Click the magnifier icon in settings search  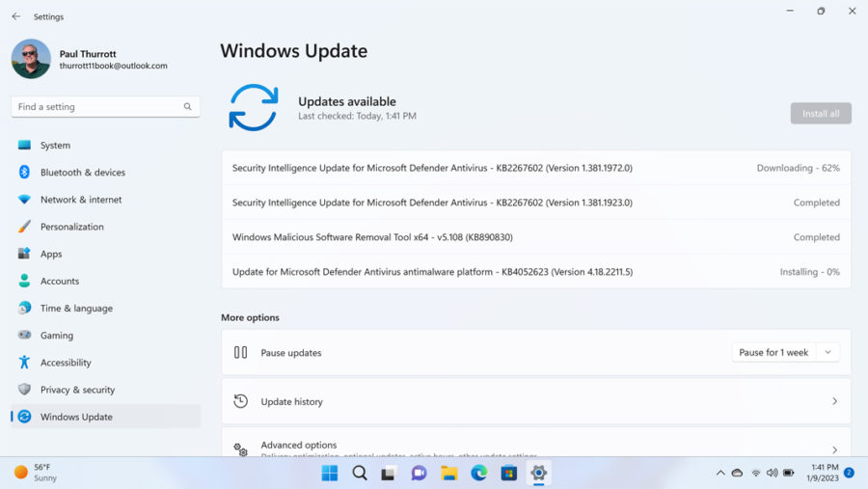[188, 107]
